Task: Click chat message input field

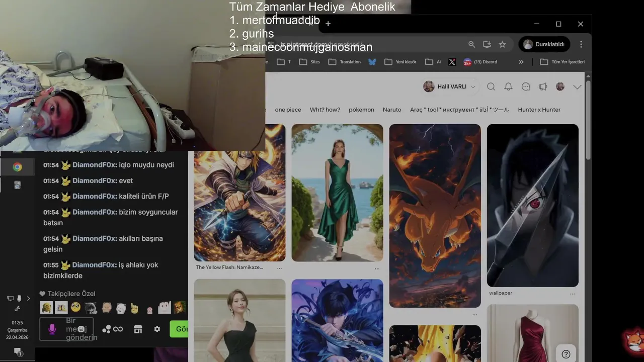Action: pos(66,329)
